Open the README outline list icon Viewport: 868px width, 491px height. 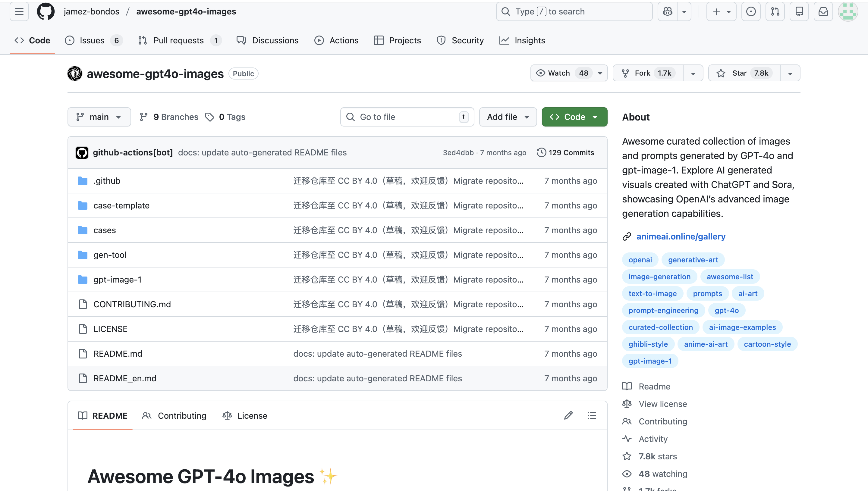point(592,415)
